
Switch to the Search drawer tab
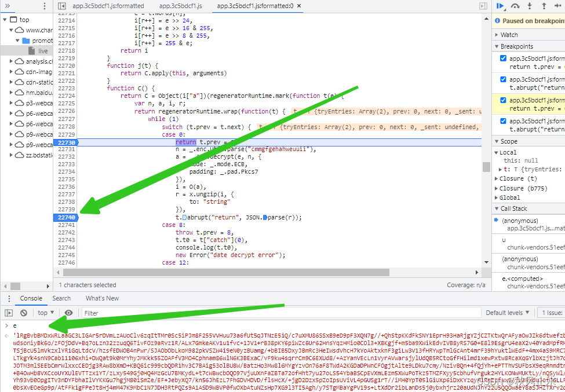click(61, 298)
